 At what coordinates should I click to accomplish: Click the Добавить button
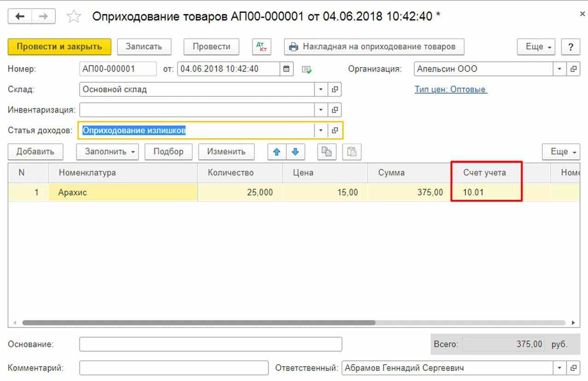click(x=35, y=152)
